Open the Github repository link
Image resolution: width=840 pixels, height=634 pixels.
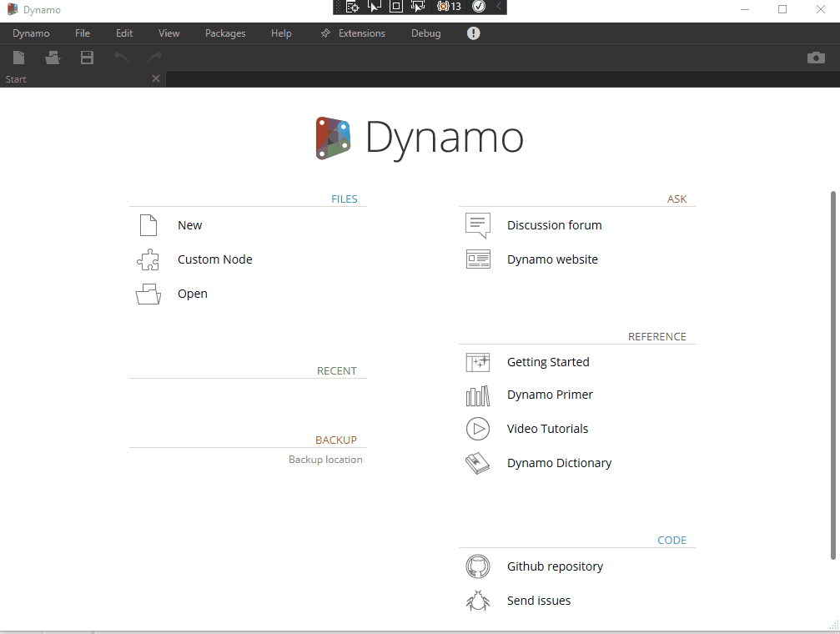click(x=555, y=566)
